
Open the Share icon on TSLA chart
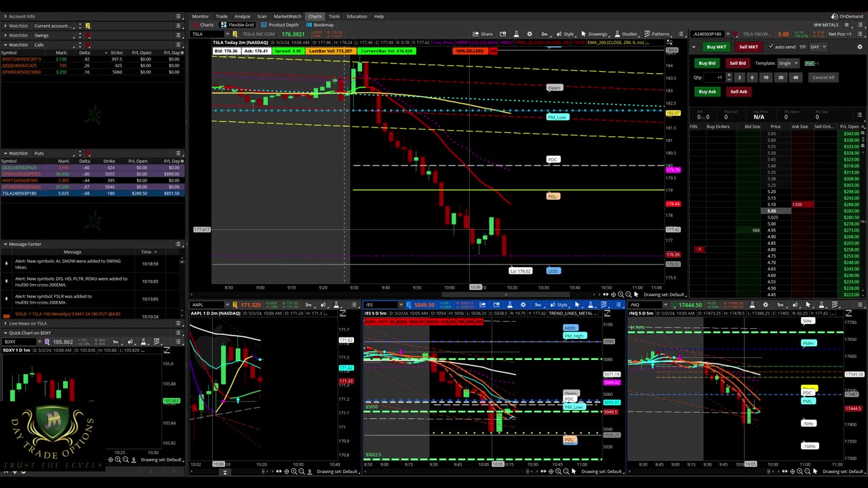tap(482, 34)
